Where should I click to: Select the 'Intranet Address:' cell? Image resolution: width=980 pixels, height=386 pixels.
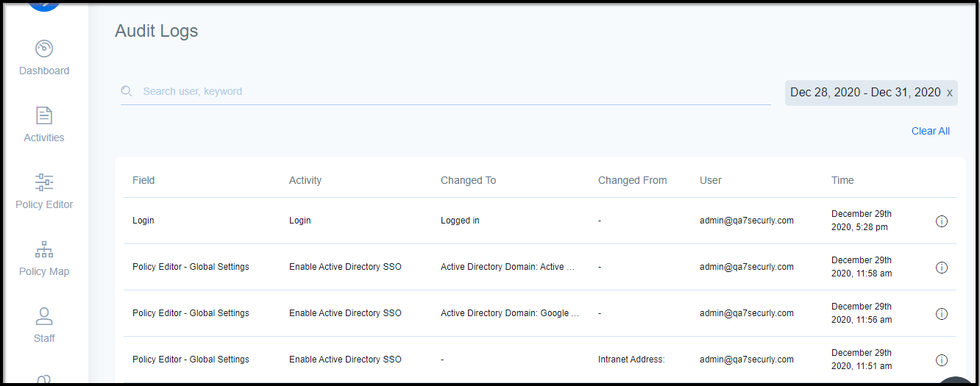[631, 360]
